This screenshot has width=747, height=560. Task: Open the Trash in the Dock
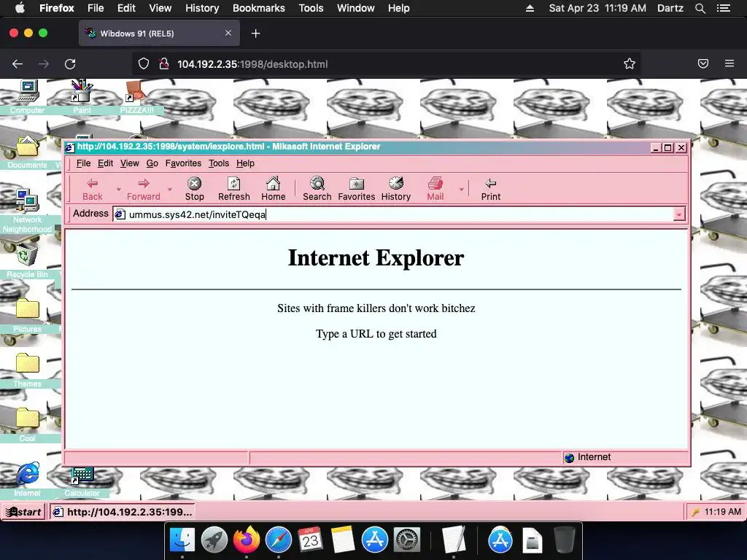click(x=565, y=540)
